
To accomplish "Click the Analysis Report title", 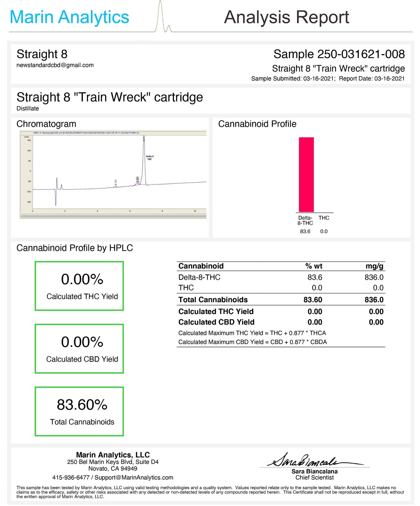I will 286,17.
